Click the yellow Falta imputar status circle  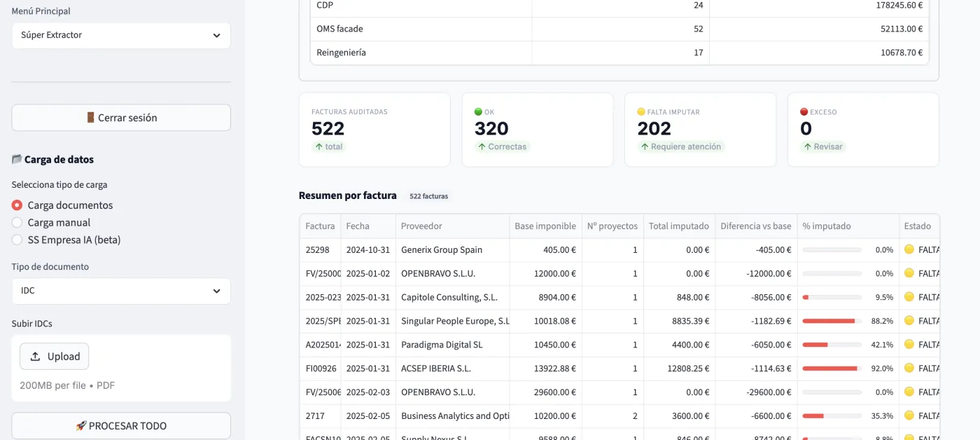[x=641, y=111]
